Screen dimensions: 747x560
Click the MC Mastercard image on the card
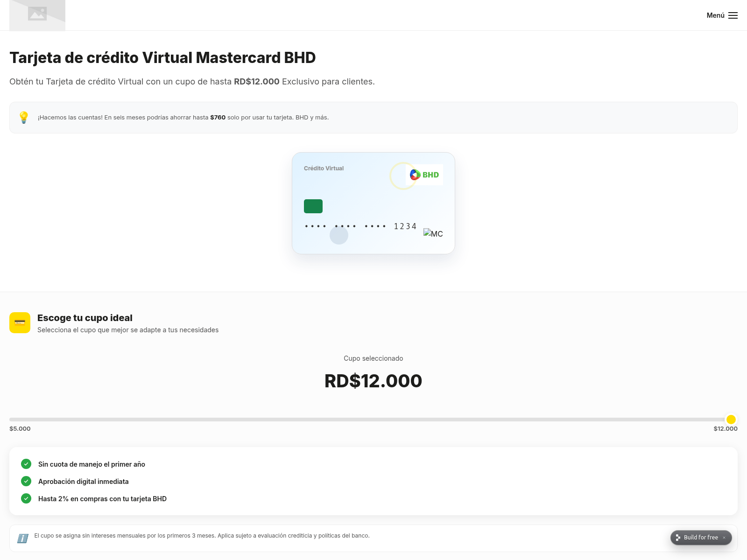pos(433,233)
